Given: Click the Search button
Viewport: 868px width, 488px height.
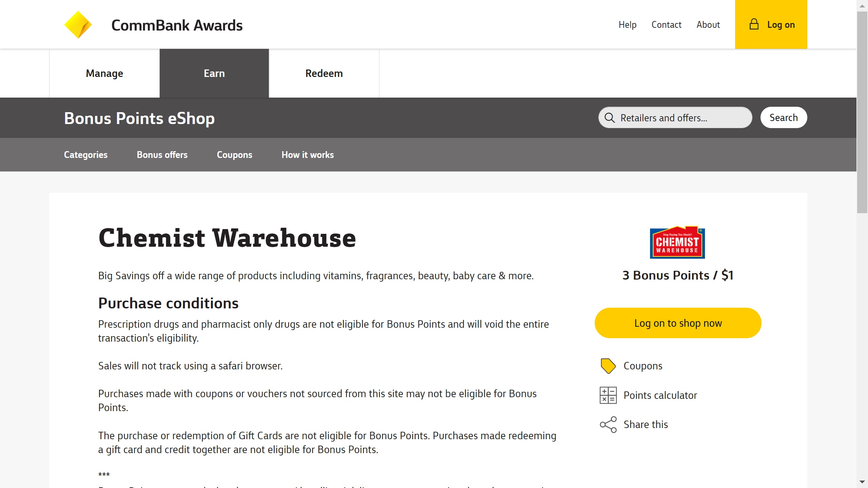Looking at the screenshot, I should click(x=784, y=118).
